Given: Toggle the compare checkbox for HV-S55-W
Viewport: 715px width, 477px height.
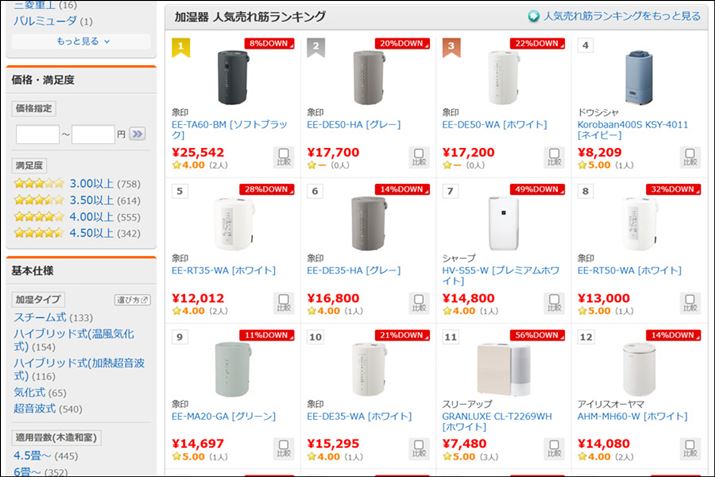Looking at the screenshot, I should (x=553, y=303).
